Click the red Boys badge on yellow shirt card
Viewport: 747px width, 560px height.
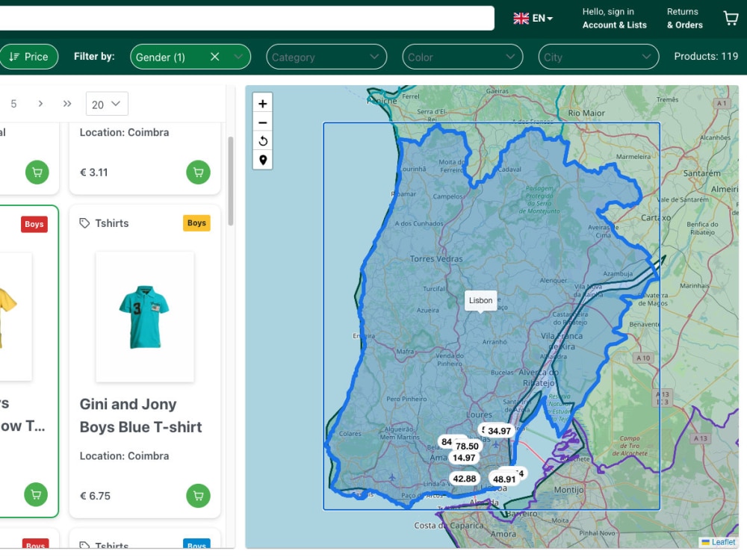(x=34, y=224)
